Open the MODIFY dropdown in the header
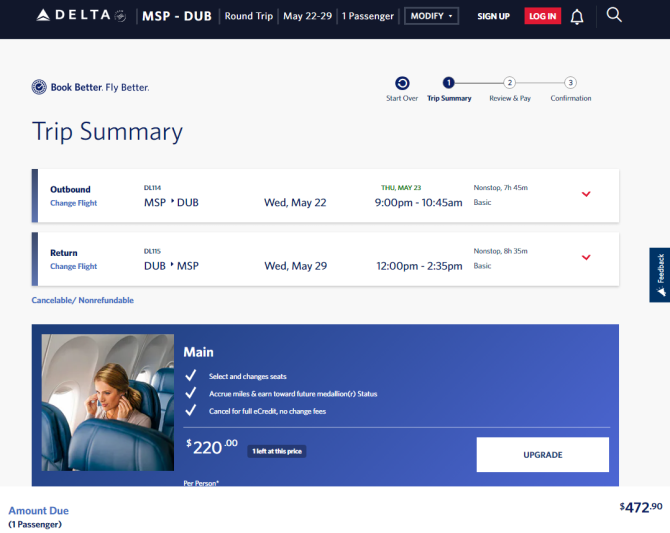This screenshot has height=533, width=670. [431, 16]
